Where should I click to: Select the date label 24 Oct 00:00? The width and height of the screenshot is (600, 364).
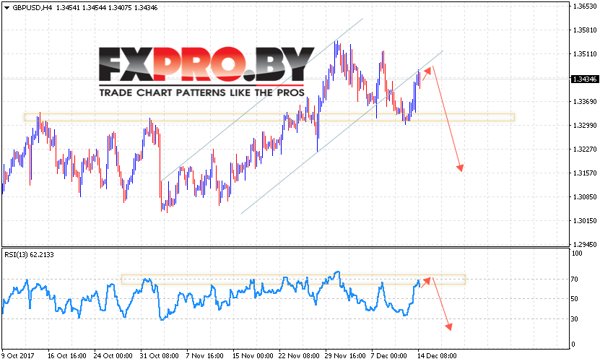tap(113, 356)
